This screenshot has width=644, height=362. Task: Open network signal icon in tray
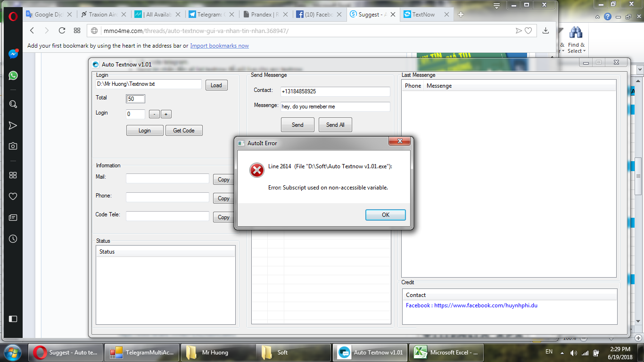tap(585, 353)
